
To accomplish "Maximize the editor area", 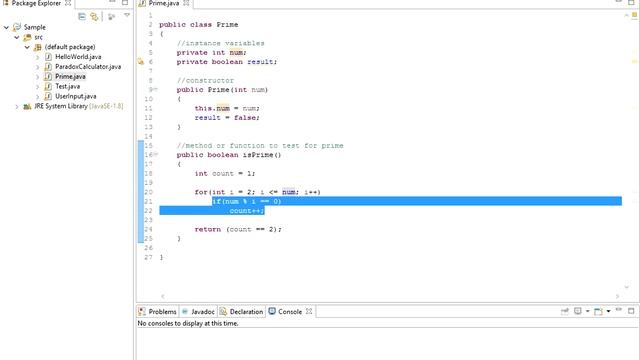I will coord(631,2).
